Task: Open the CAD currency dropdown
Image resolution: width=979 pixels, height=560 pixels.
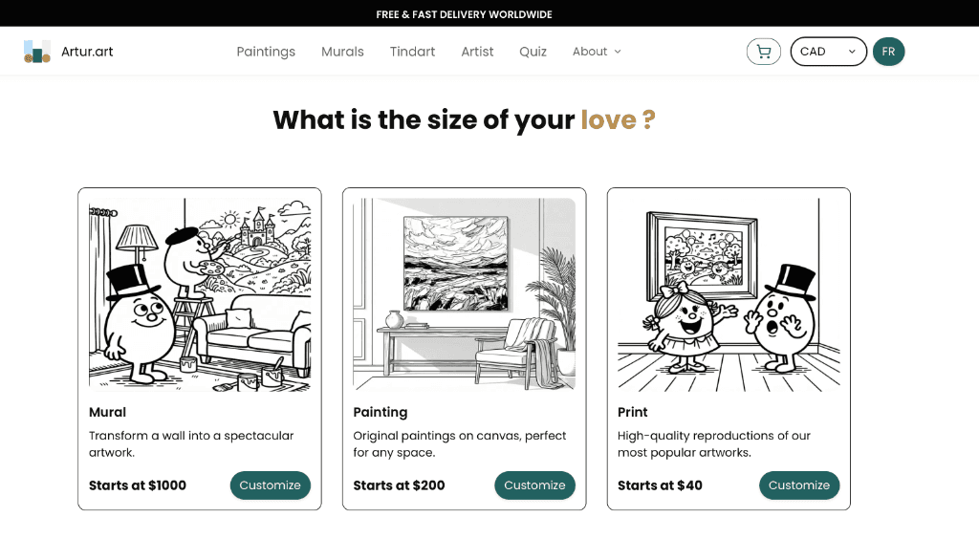Action: (x=828, y=52)
